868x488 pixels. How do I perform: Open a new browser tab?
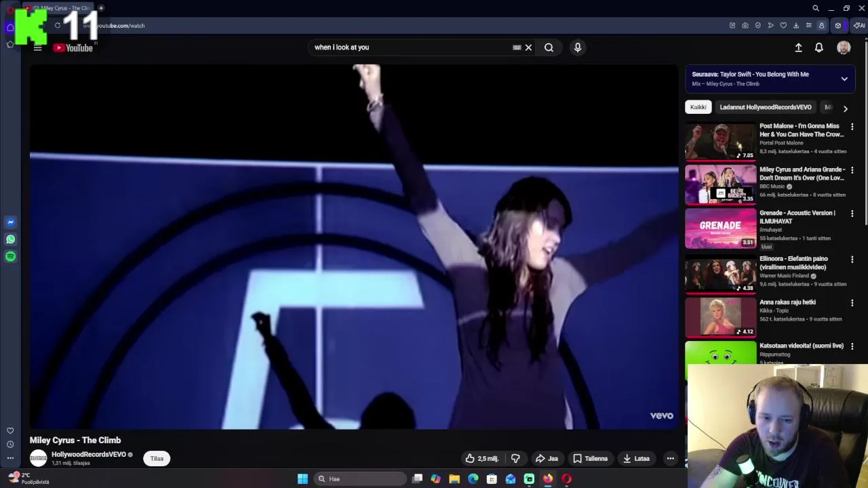tap(101, 8)
